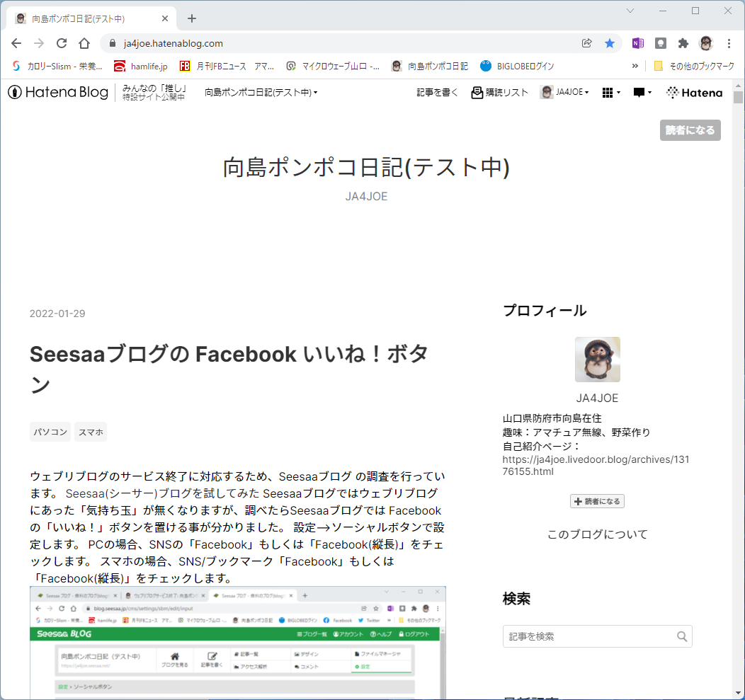The image size is (745, 700).
Task: Open the 月刊FBニュース bookmark
Action: pyautogui.click(x=227, y=66)
